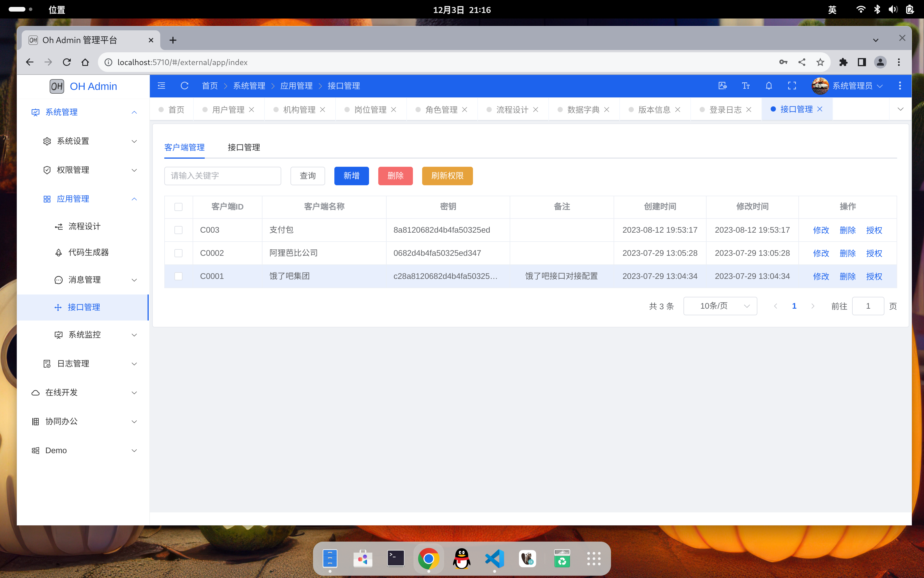Expand the 消息管理 submenu
Screen dimensions: 924x578
click(83, 280)
